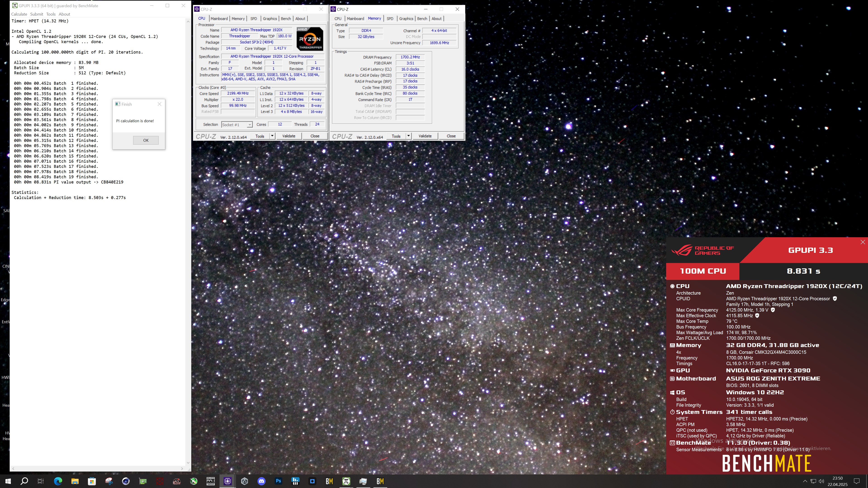Launch the Snipping Tool taskbar icon

pyautogui.click(x=109, y=481)
